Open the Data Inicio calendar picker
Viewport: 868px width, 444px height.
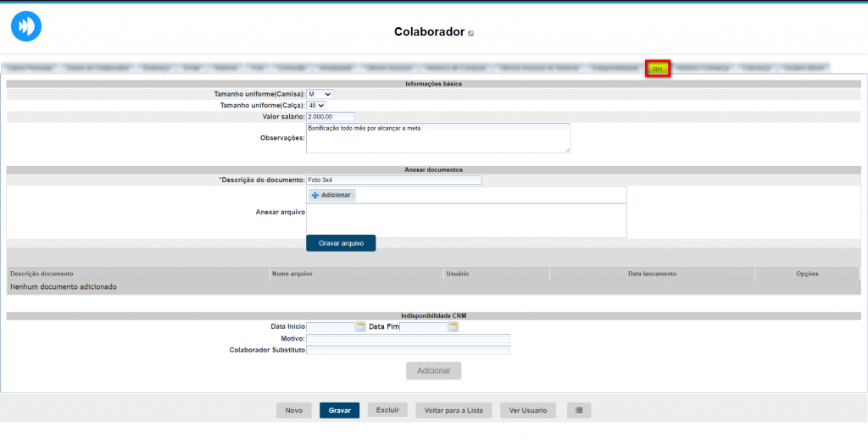tap(360, 326)
